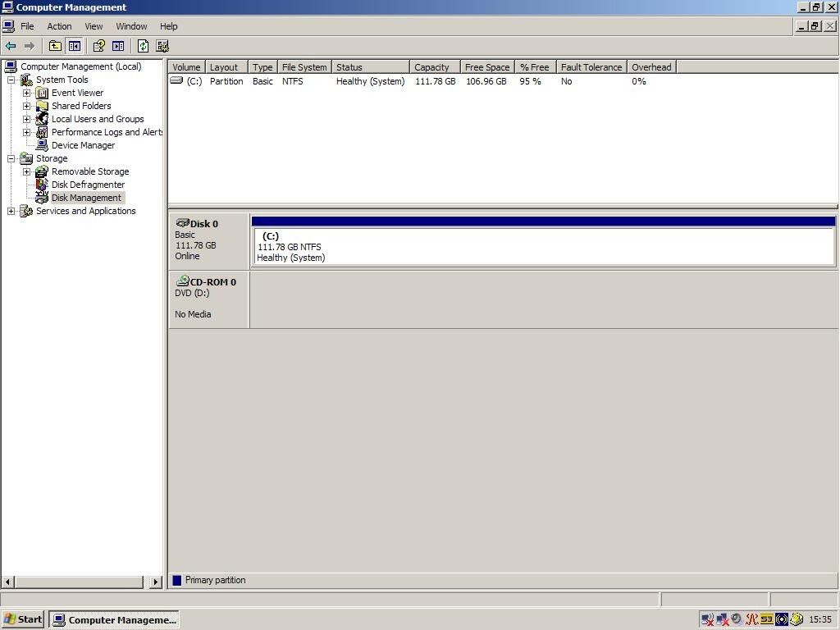This screenshot has width=840, height=630.
Task: Open Disk Defragmenter from the tree
Action: pos(88,185)
